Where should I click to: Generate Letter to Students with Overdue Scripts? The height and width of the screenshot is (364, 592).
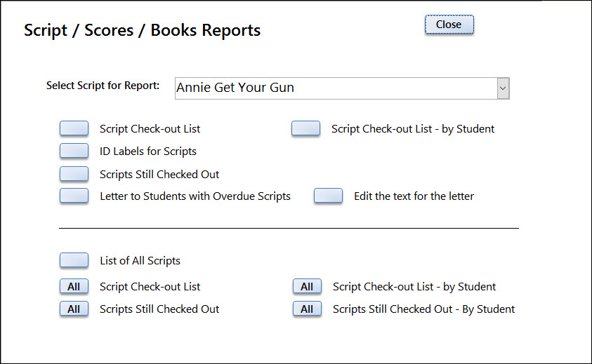point(74,196)
